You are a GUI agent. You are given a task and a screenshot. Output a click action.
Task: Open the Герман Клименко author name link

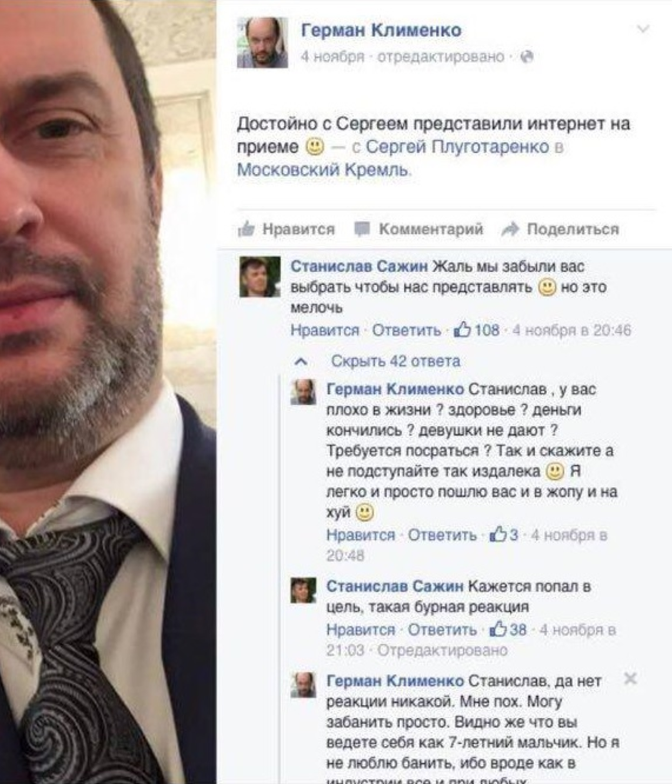click(381, 30)
